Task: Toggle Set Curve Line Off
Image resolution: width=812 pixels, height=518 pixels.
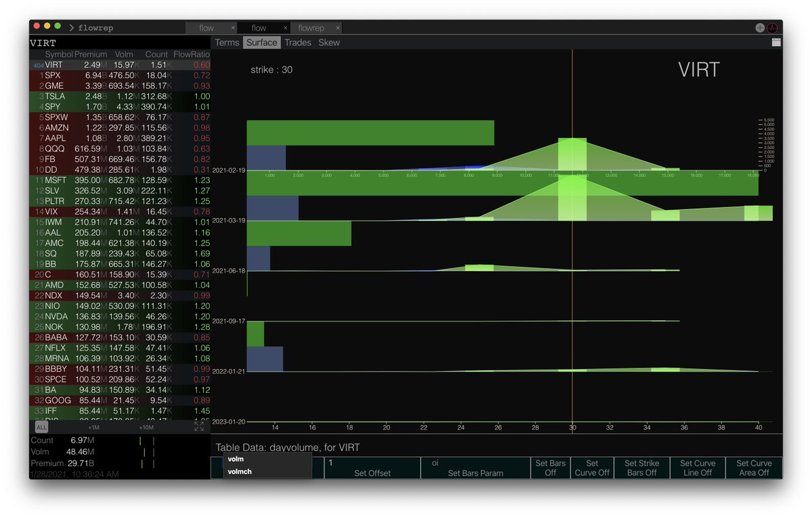Action: (698, 468)
